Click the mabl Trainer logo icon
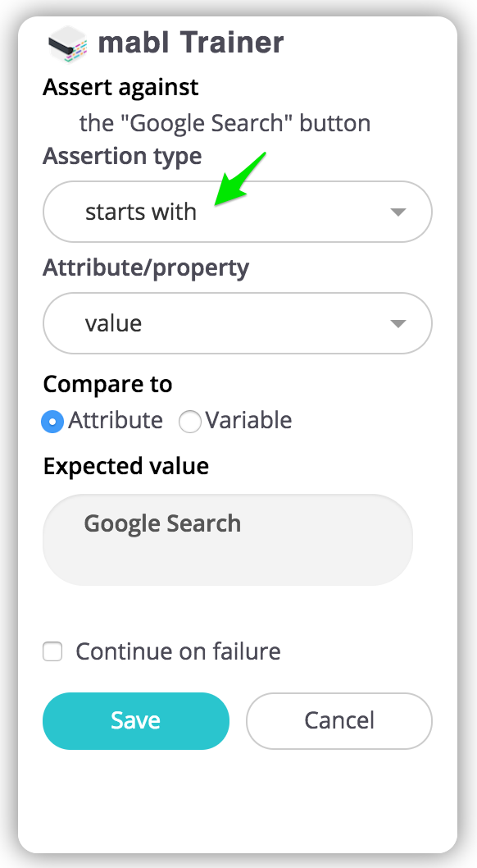 point(67,43)
